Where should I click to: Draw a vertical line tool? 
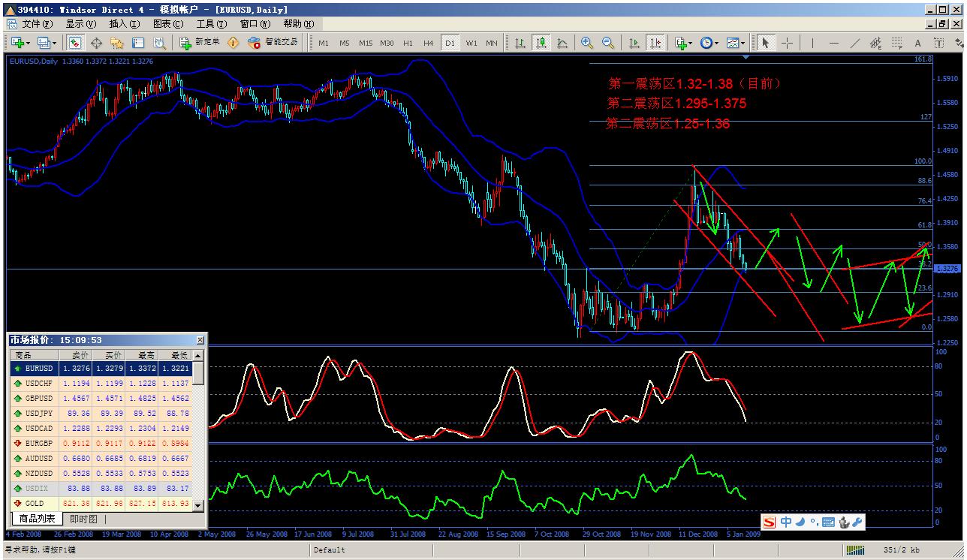[812, 43]
